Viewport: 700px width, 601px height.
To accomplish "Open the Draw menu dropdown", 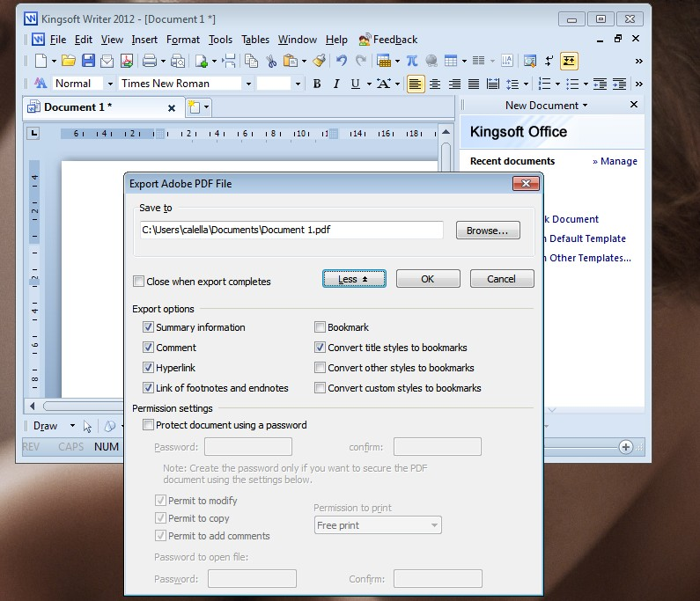I will tap(72, 426).
